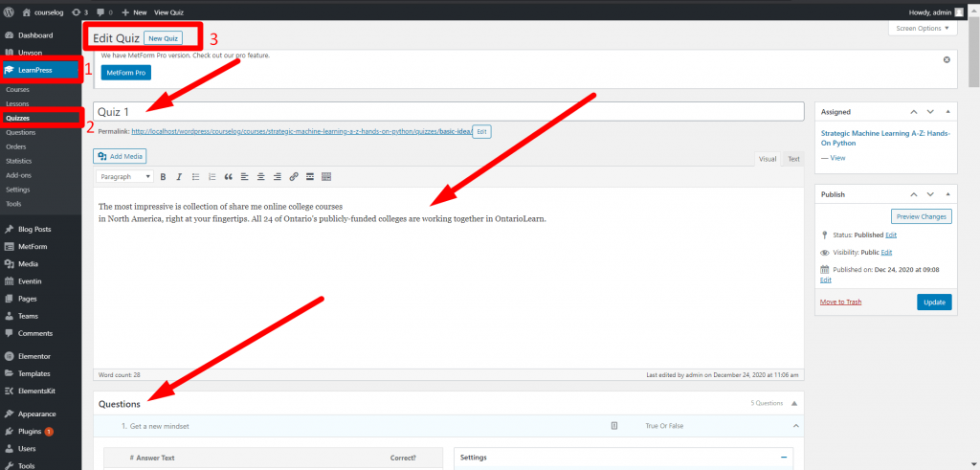Toggle the editor toolbar (kitchen sink)
The image size is (980, 470).
pyautogui.click(x=326, y=177)
